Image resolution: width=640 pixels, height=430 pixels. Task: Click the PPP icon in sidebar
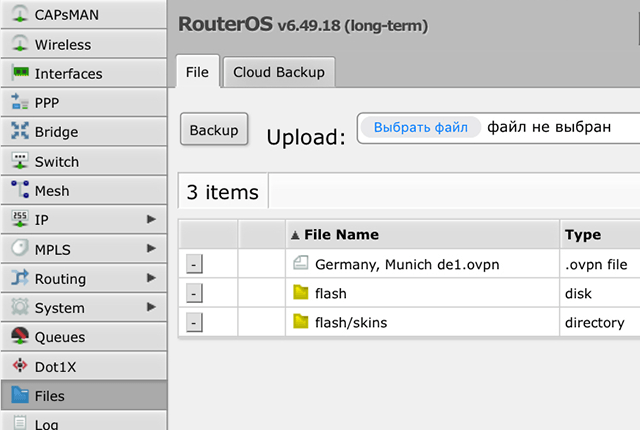(20, 102)
